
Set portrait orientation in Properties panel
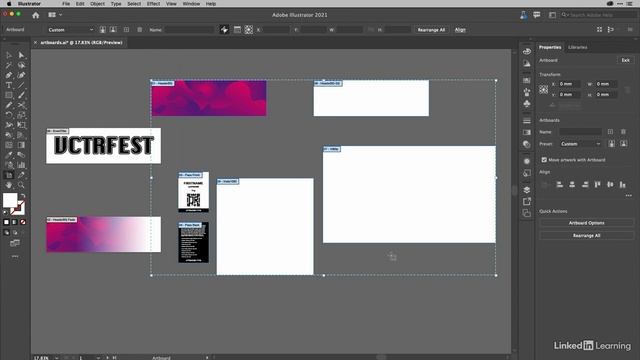611,144
